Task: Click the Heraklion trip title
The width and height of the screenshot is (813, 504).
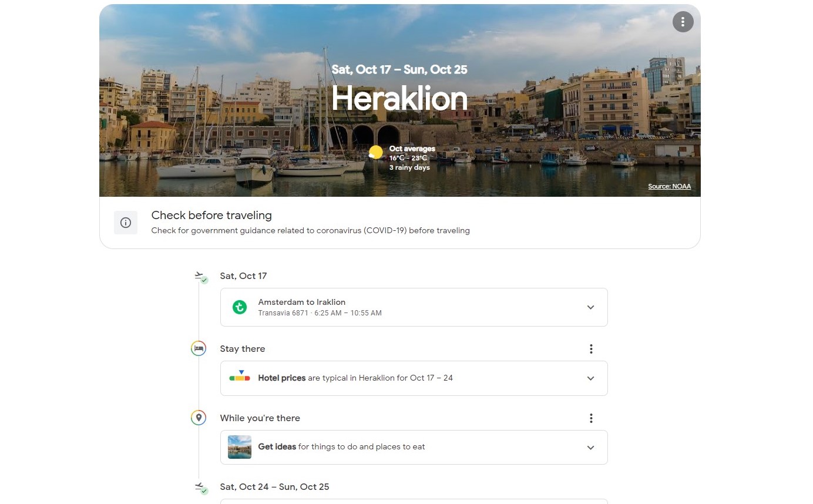Action: point(399,99)
